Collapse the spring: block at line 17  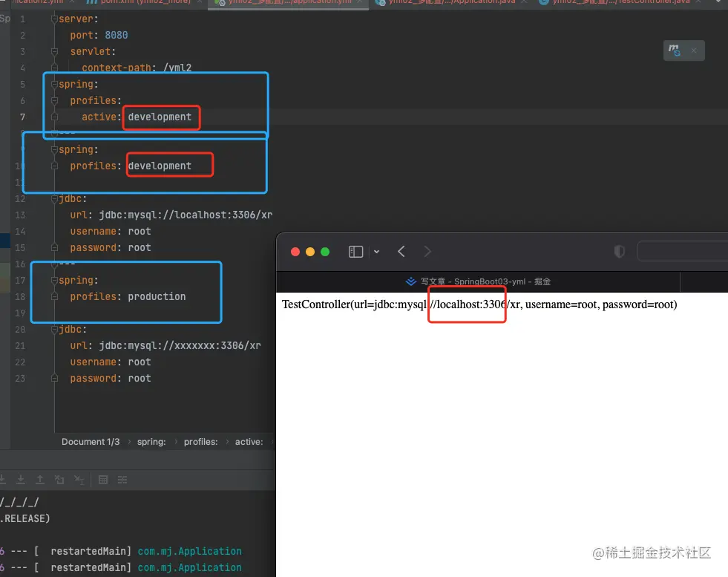pos(54,280)
